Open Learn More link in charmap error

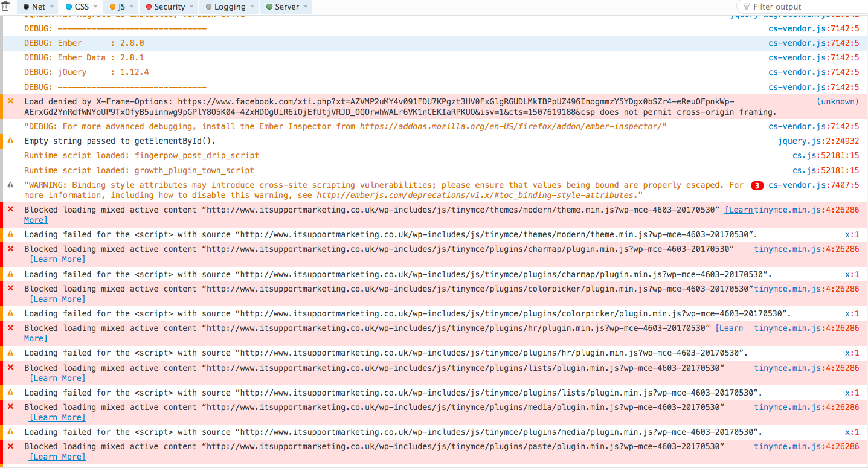pyautogui.click(x=57, y=259)
